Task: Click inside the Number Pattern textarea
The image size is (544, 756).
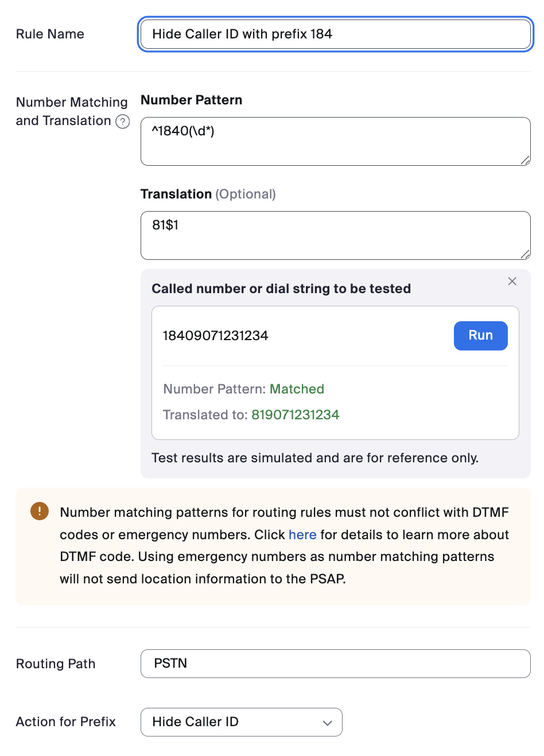Action: click(335, 141)
